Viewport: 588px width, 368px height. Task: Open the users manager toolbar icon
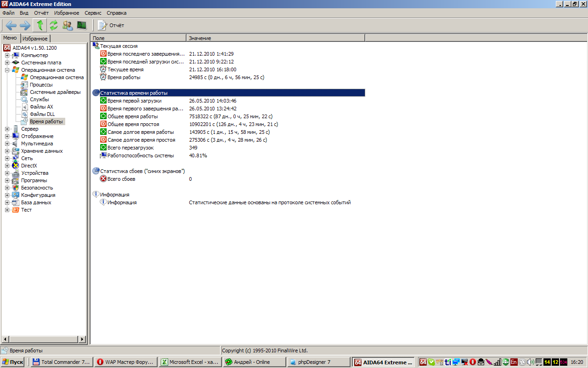point(68,25)
